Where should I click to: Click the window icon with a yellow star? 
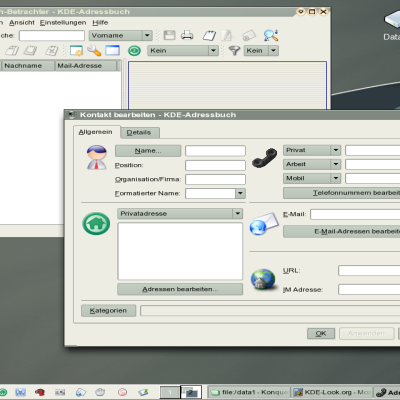(x=76, y=51)
